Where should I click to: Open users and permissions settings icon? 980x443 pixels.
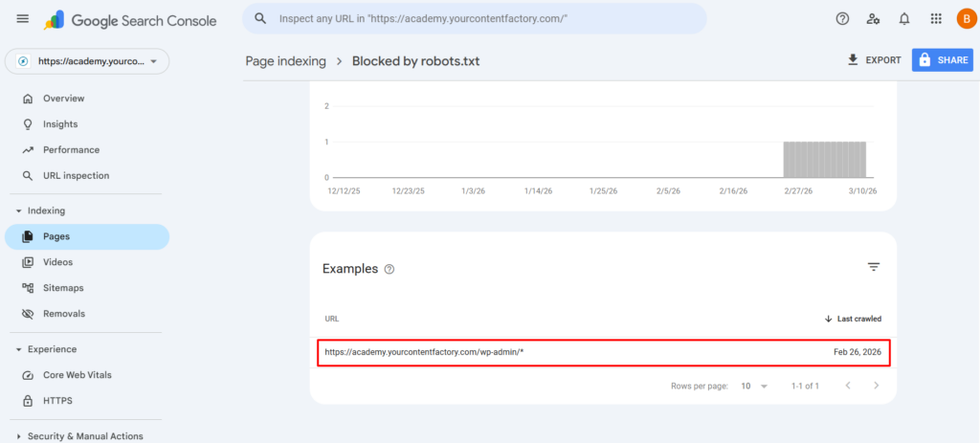[873, 19]
